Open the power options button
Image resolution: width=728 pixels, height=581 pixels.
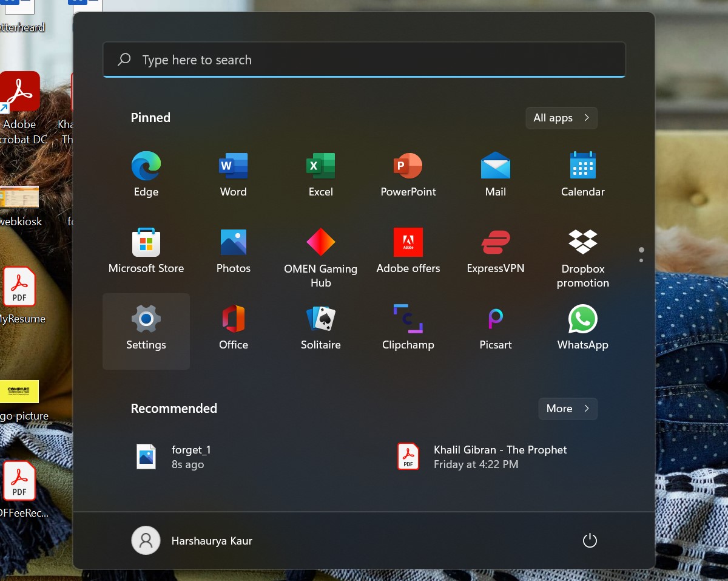coord(590,541)
